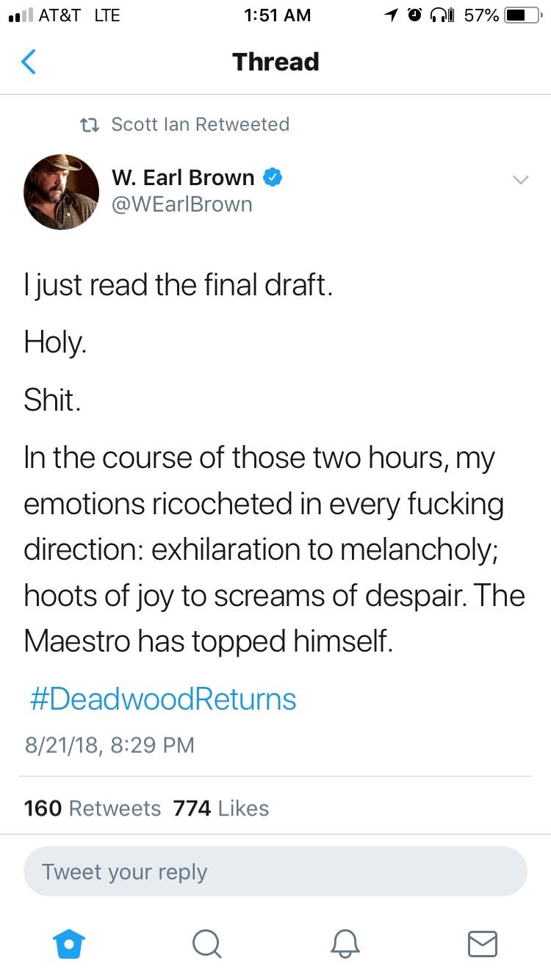Tap the blue verified badge next to W. Earl Brown
The image size is (551, 980).
[273, 176]
